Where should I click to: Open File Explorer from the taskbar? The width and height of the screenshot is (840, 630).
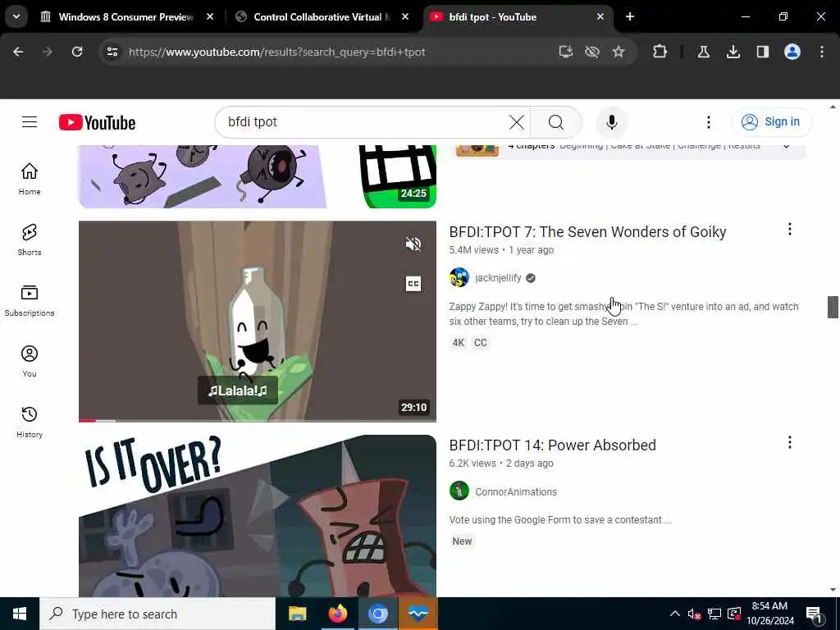coord(297,614)
